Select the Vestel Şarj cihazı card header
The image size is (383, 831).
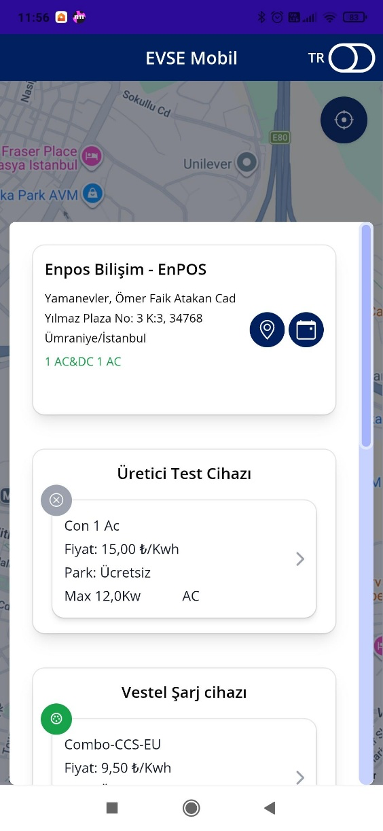[x=184, y=692]
